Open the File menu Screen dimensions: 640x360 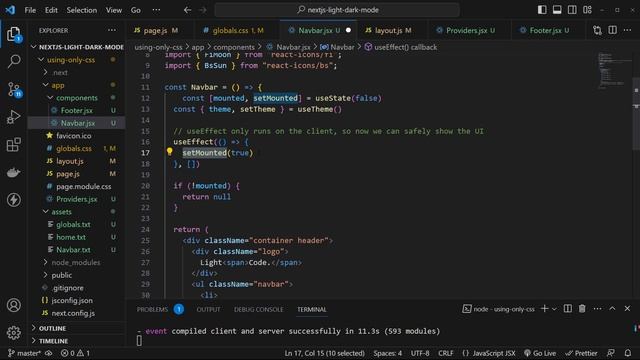(x=30, y=10)
